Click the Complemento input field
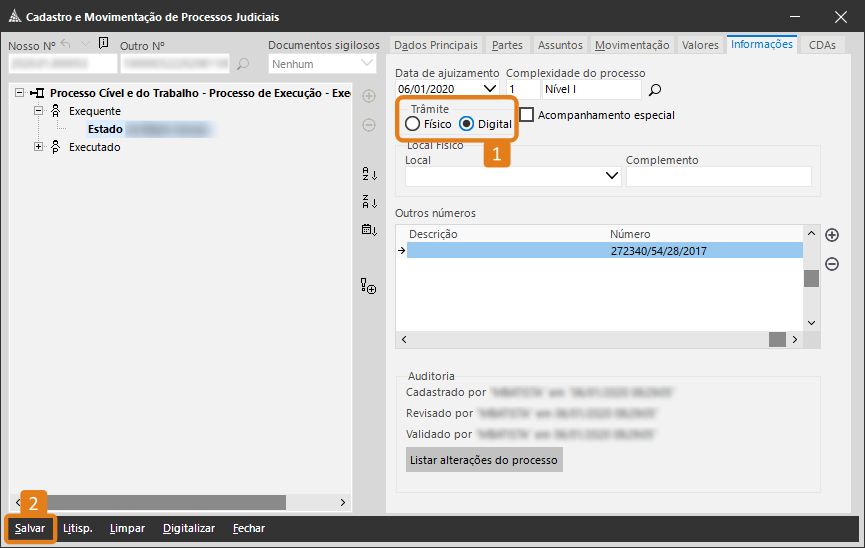The image size is (865, 548). pyautogui.click(x=718, y=177)
